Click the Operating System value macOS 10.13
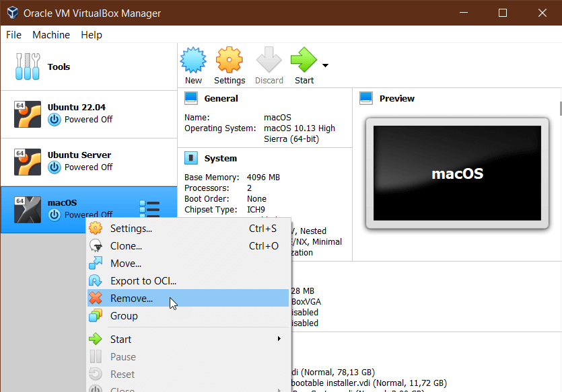 [300, 134]
